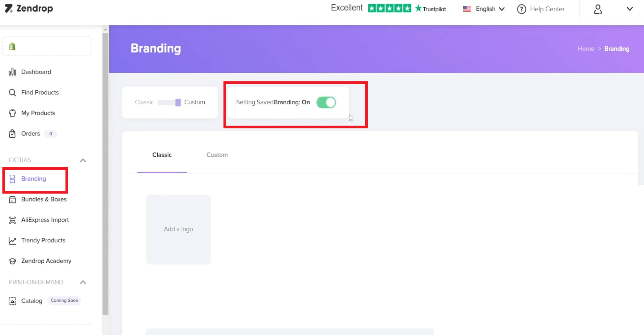Image resolution: width=644 pixels, height=335 pixels.
Task: Collapse the EXTRAS section
Action: coord(83,160)
